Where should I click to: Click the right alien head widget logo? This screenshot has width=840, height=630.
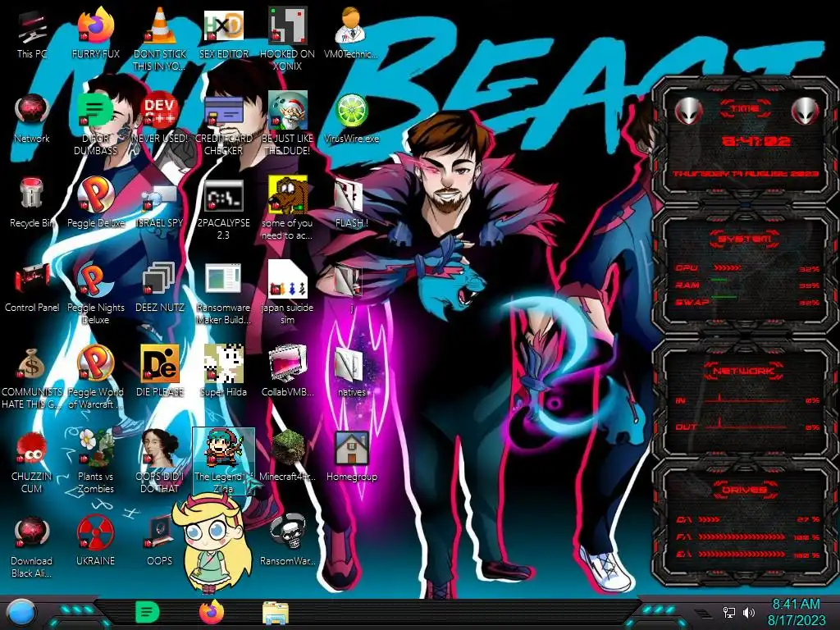[806, 112]
